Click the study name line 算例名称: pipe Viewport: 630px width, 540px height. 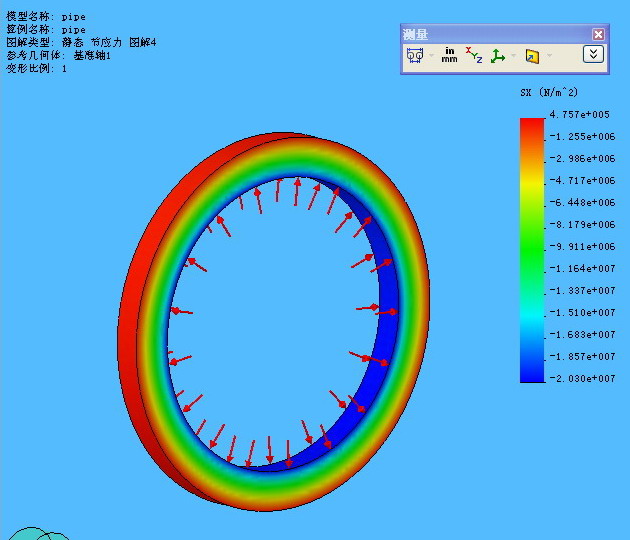[x=46, y=30]
